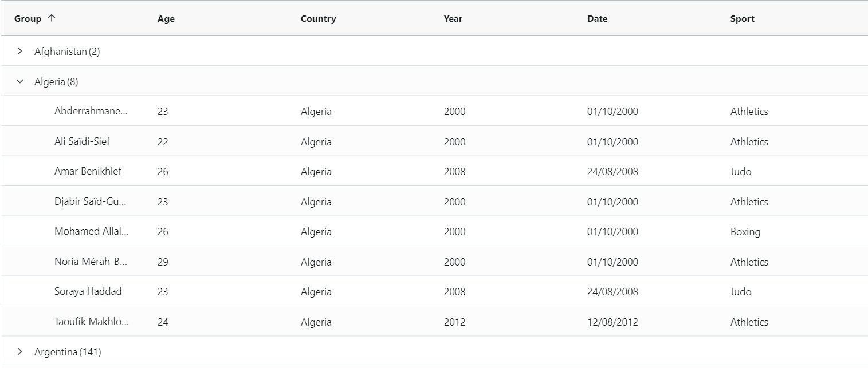Expand the Argentina group row
The height and width of the screenshot is (368, 868).
click(x=20, y=352)
